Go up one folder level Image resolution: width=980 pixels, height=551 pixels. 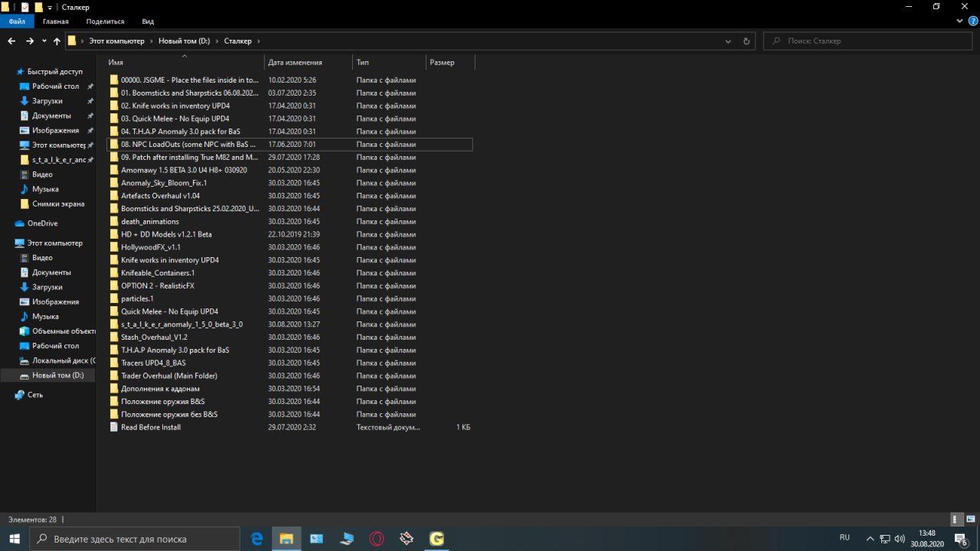57,41
